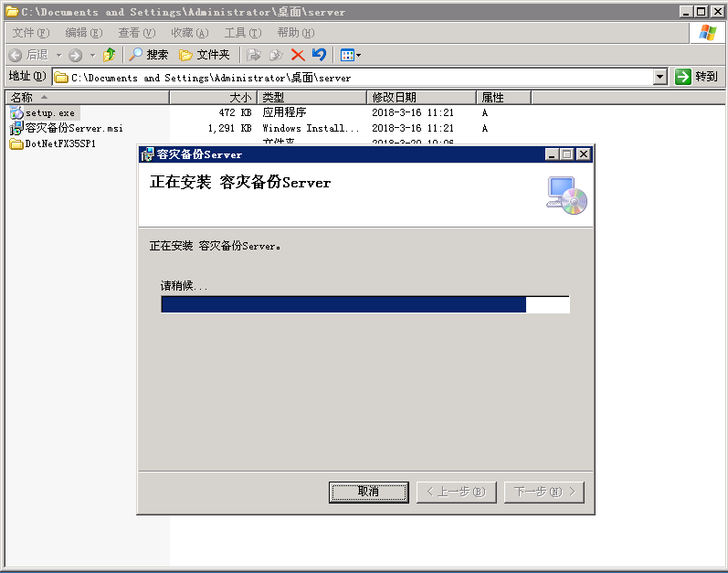Click the Up folder toolbar icon
The width and height of the screenshot is (728, 573).
pyautogui.click(x=110, y=55)
